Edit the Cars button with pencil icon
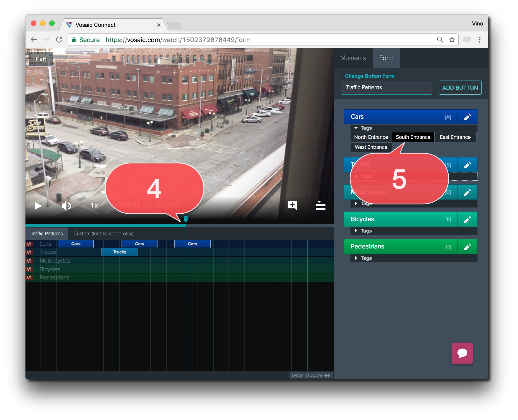 pyautogui.click(x=467, y=117)
